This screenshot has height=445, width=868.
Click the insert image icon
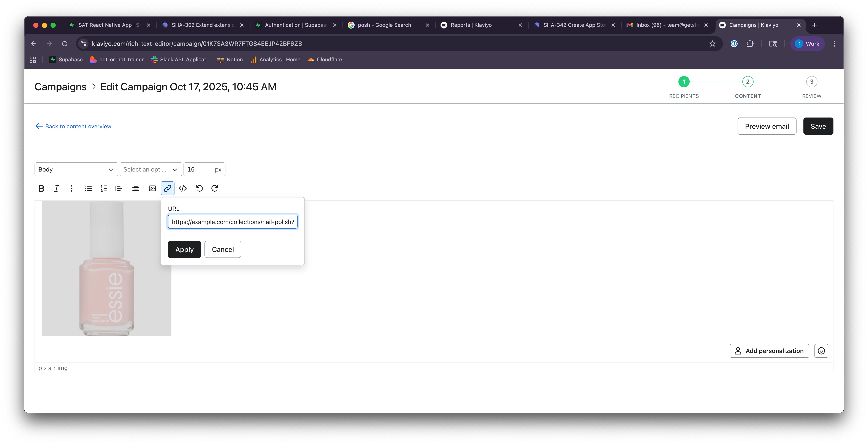(x=152, y=188)
